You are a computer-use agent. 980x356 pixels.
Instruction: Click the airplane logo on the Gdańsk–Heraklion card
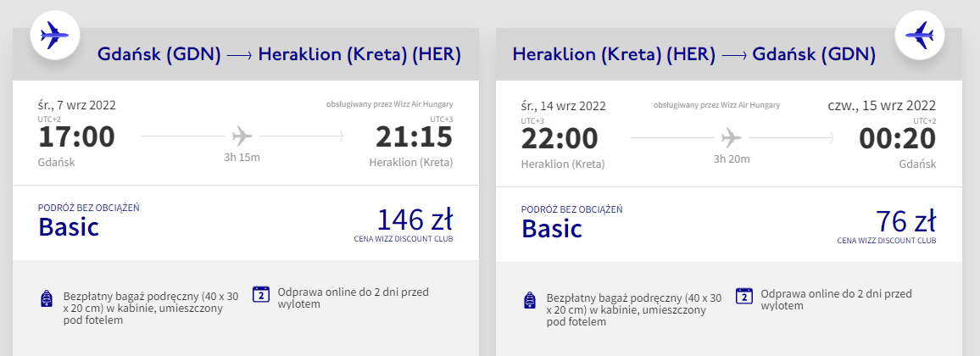point(55,36)
